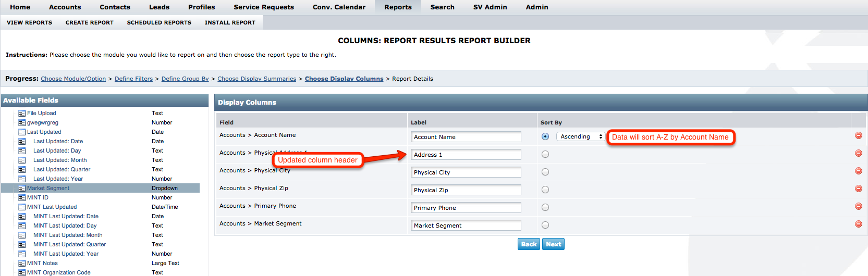Open the Service Requests tab
868x276 pixels.
pyautogui.click(x=264, y=7)
